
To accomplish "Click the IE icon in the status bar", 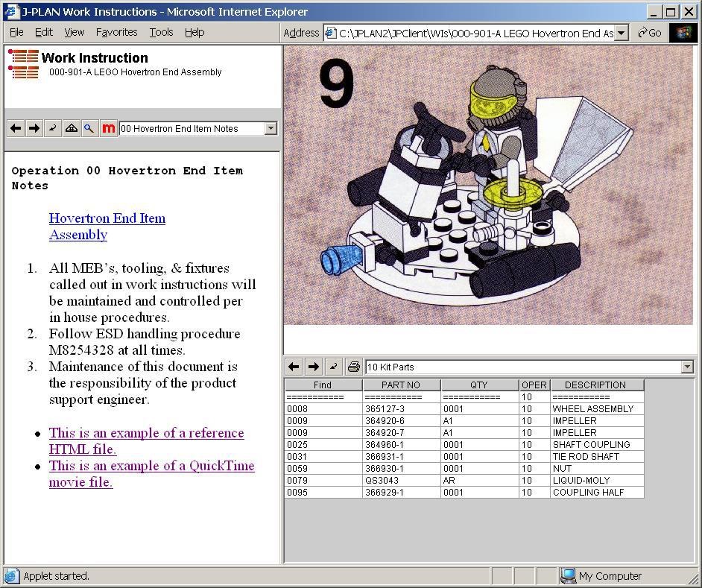I will click(x=12, y=576).
